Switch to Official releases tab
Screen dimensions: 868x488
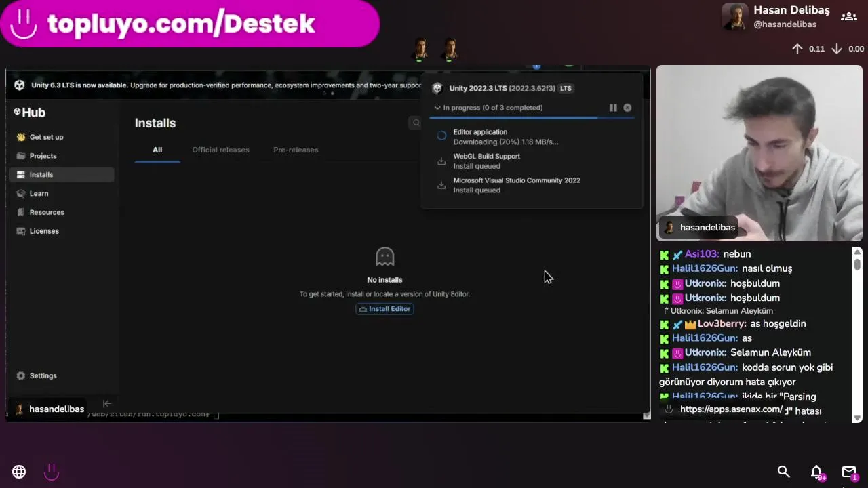[x=220, y=150]
